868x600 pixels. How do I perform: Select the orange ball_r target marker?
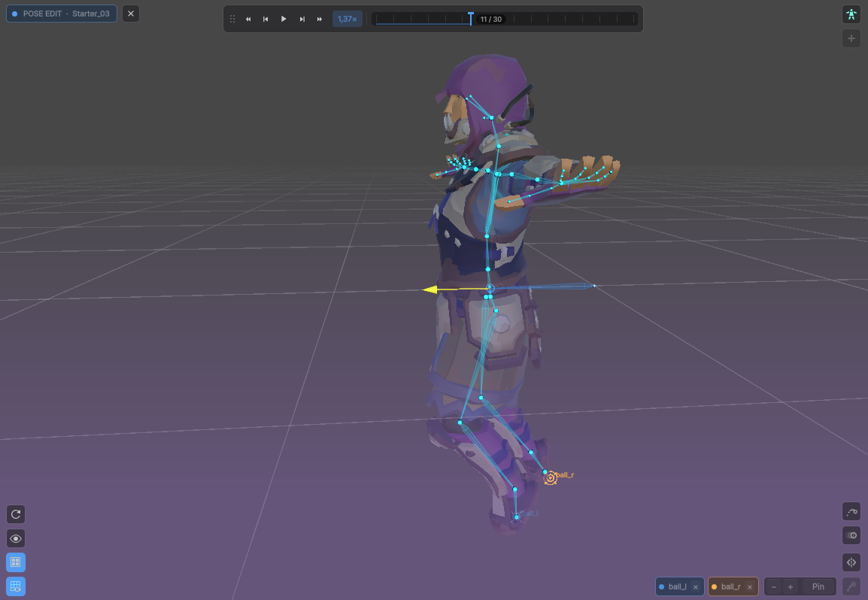coord(551,478)
